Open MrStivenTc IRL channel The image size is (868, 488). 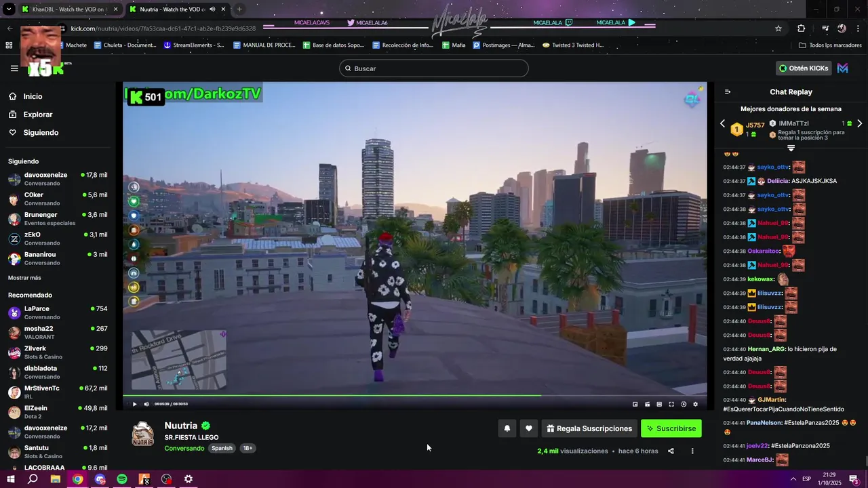(58, 392)
